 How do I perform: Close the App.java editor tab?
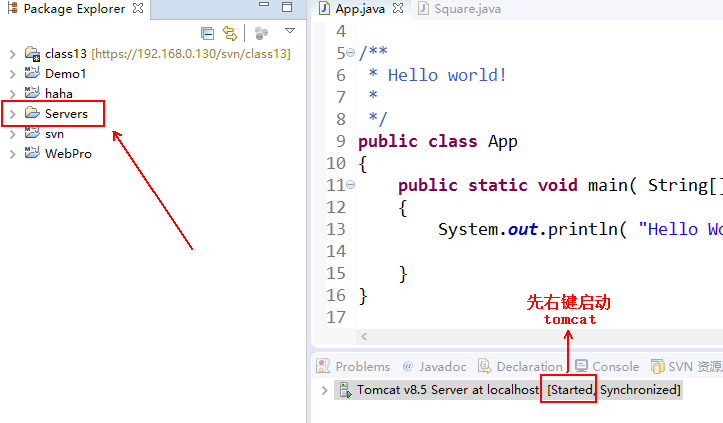coord(398,8)
